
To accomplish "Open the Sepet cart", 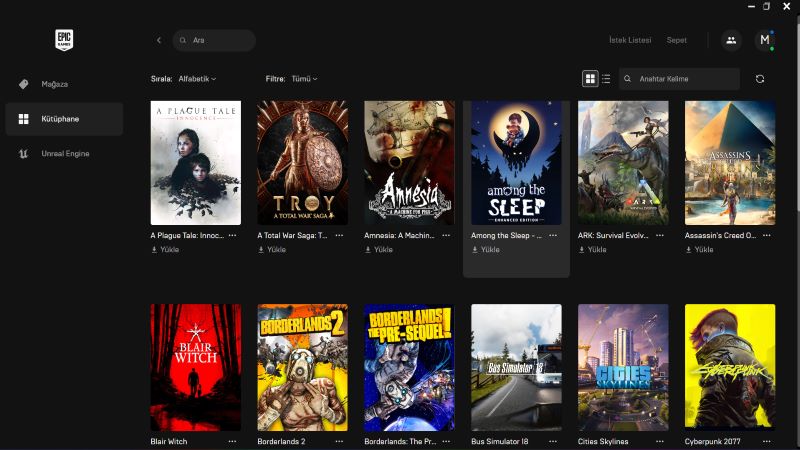I will coord(677,40).
